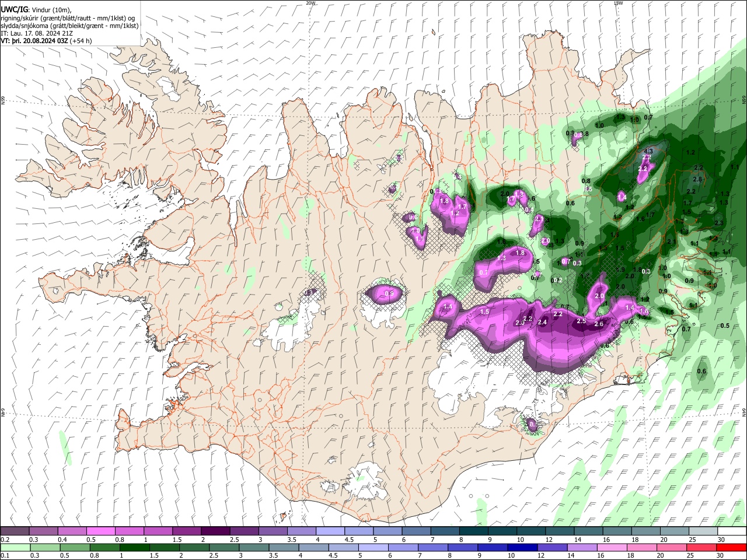This screenshot has width=747, height=560.
Task: Click the purple 1.5 swatch in the snow legend row
Action: [x=186, y=531]
